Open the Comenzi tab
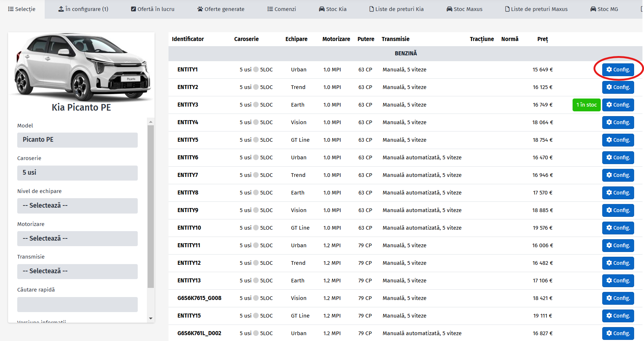 281,9
